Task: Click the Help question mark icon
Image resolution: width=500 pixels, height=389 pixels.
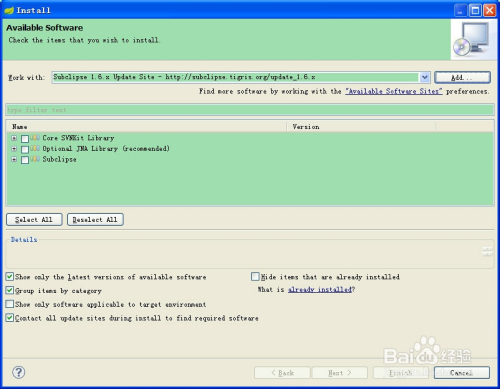Action: [19, 372]
